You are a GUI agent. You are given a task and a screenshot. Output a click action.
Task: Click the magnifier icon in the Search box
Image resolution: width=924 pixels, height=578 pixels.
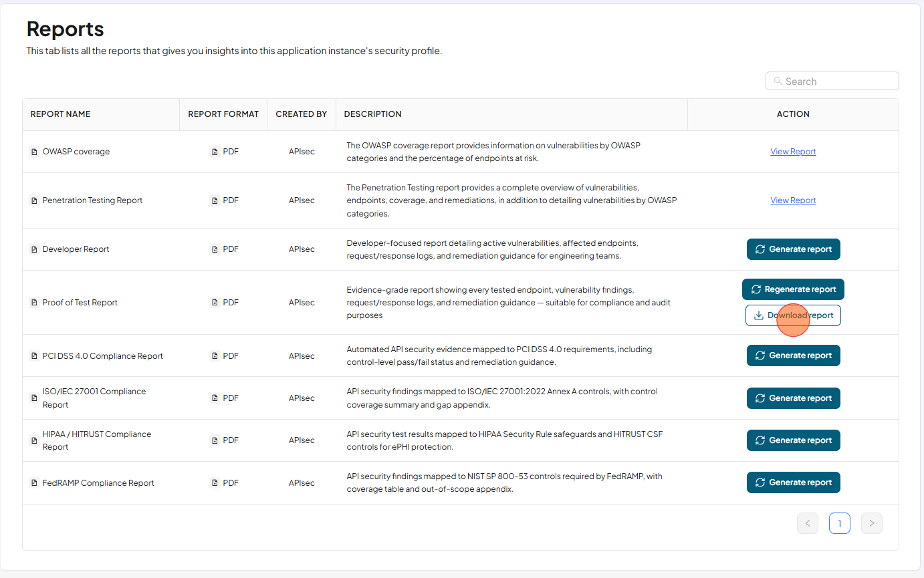[x=778, y=81]
